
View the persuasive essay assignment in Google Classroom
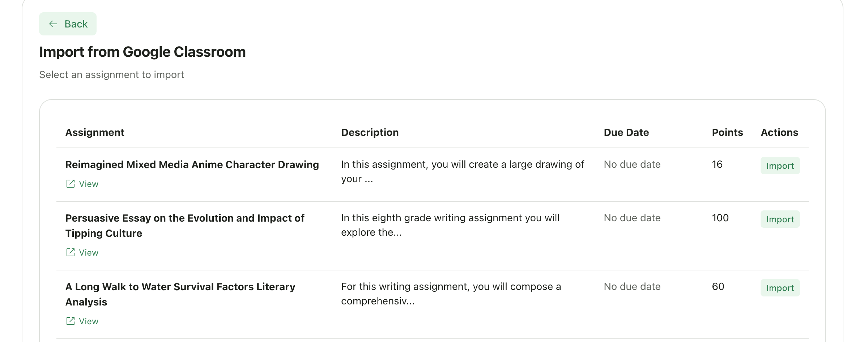tap(88, 252)
